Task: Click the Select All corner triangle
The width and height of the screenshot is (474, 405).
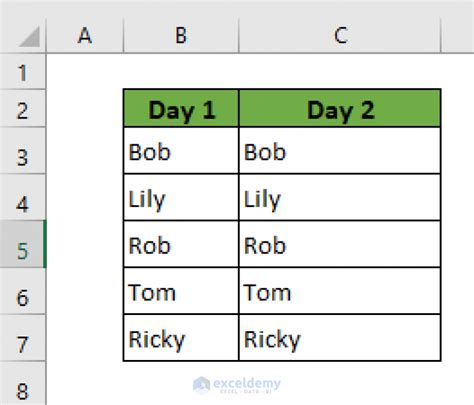Action: click(29, 37)
